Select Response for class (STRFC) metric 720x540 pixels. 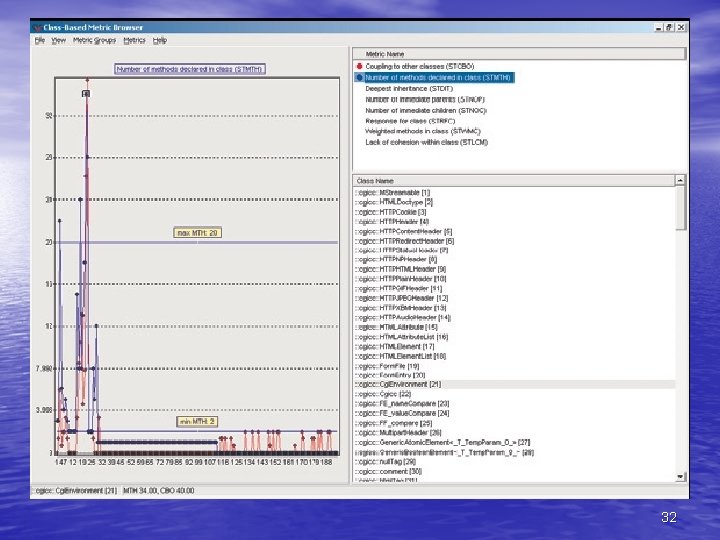pos(410,121)
